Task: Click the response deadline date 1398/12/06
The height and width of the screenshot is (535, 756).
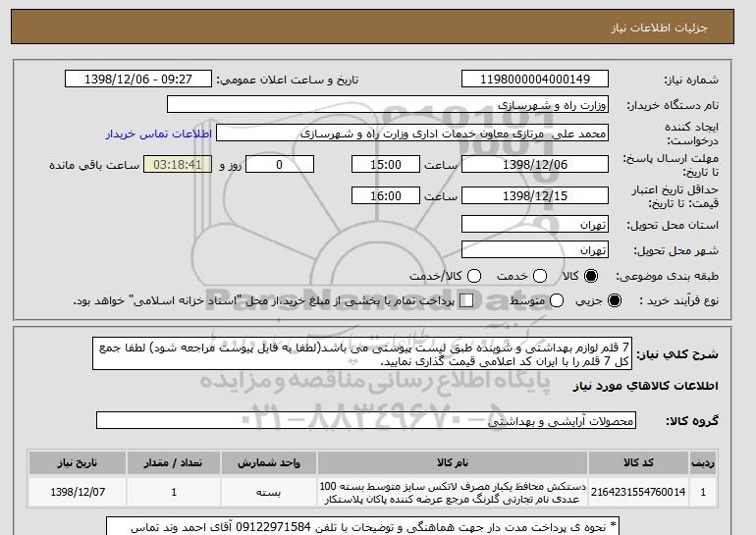Action: (535, 164)
